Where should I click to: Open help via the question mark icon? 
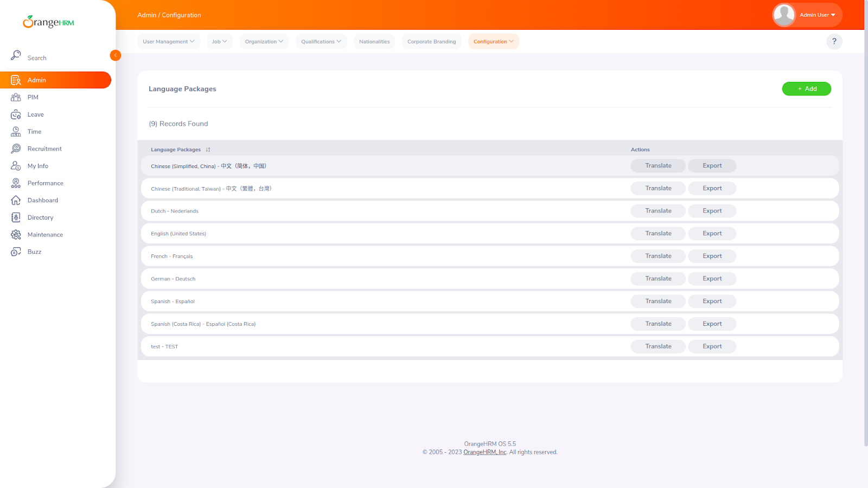(834, 41)
